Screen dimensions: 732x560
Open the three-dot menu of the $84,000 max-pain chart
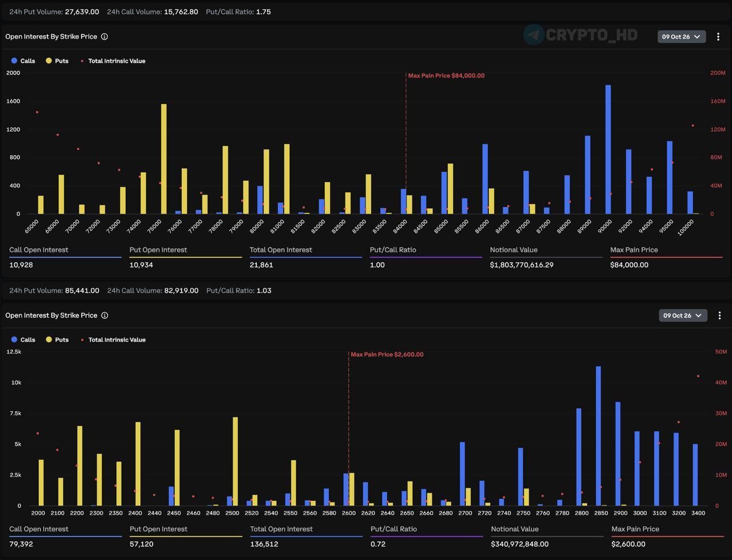718,37
